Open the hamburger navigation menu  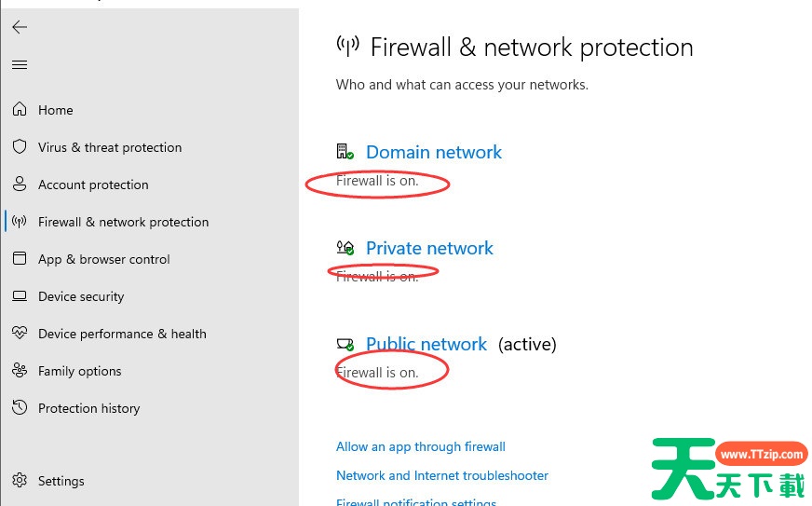[x=20, y=65]
